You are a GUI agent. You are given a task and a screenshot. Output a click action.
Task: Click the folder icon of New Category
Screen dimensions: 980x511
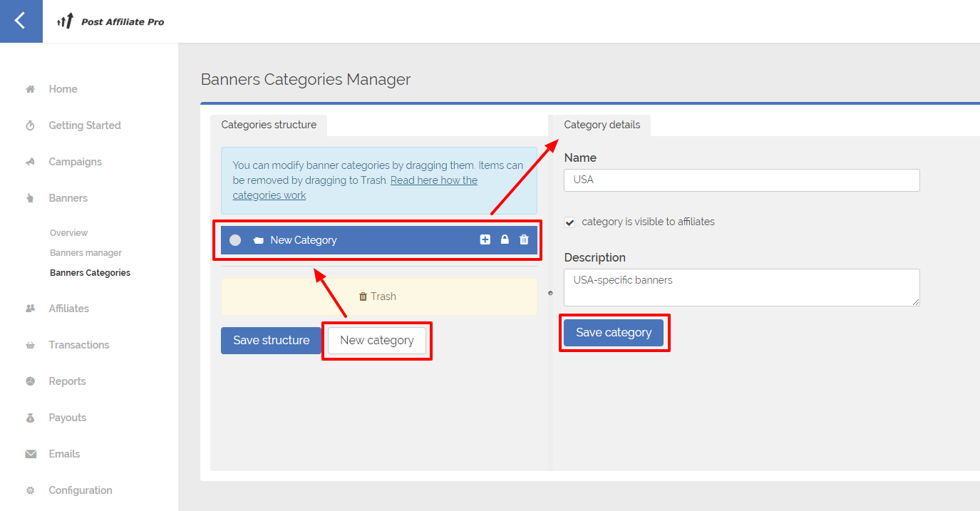coord(258,240)
